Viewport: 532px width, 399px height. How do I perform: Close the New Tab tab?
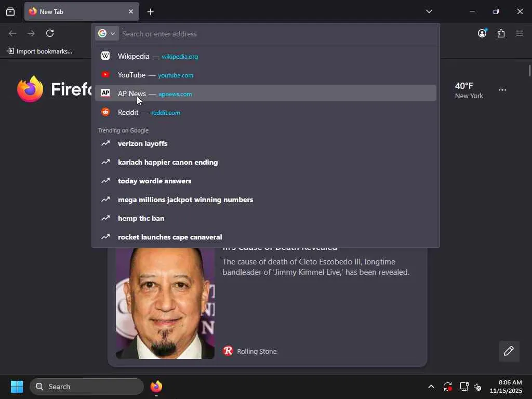(x=131, y=11)
